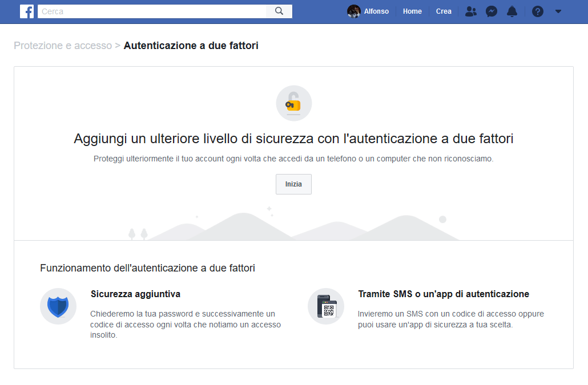Click the padlock with key icon

pyautogui.click(x=293, y=103)
